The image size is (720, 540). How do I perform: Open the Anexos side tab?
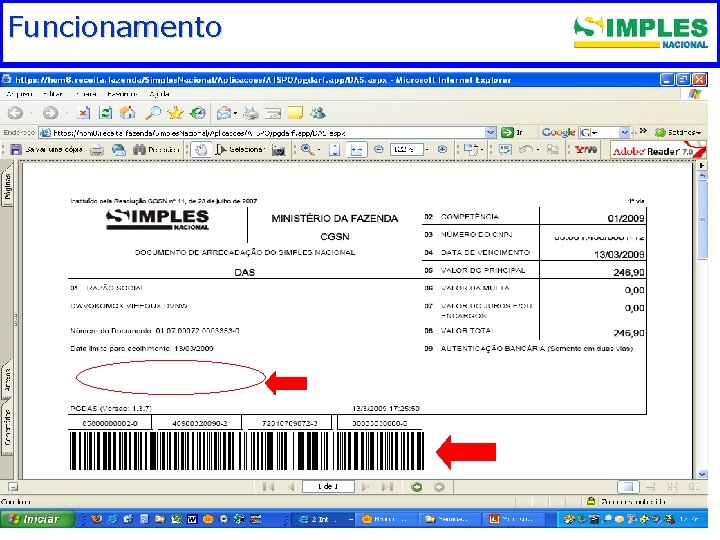(7, 379)
